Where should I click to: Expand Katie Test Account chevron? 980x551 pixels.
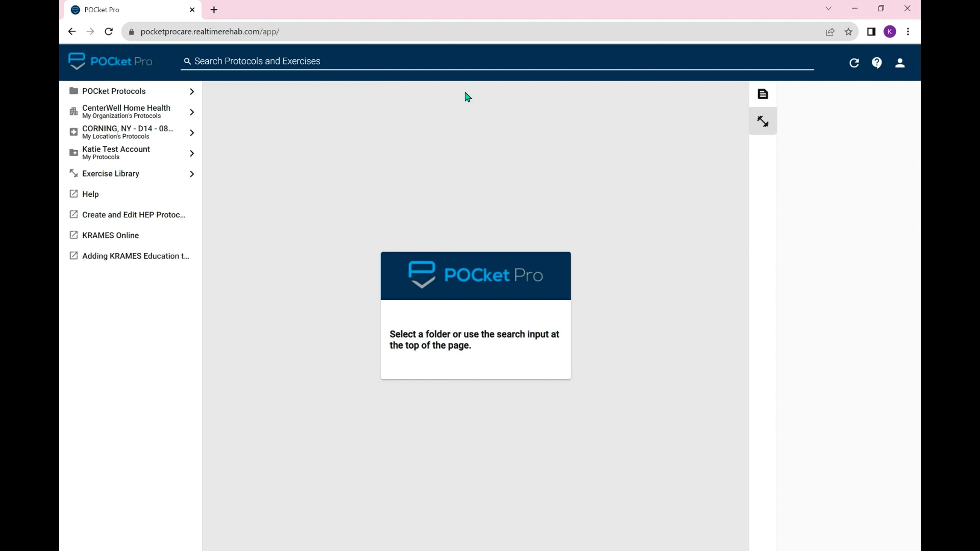click(192, 153)
